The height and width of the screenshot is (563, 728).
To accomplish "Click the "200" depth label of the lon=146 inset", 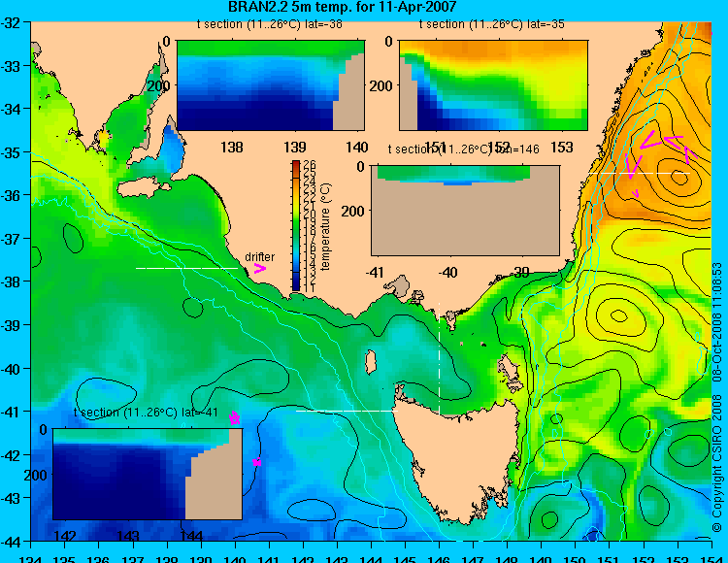I will pos(353,212).
